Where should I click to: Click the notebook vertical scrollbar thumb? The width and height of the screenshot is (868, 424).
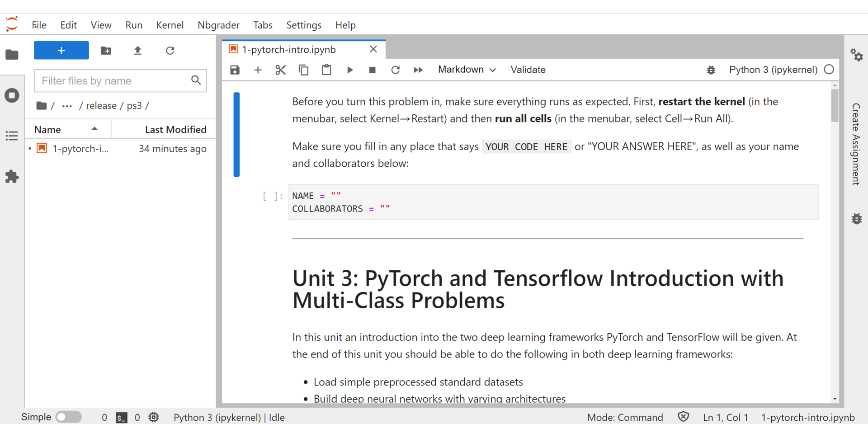(x=835, y=105)
